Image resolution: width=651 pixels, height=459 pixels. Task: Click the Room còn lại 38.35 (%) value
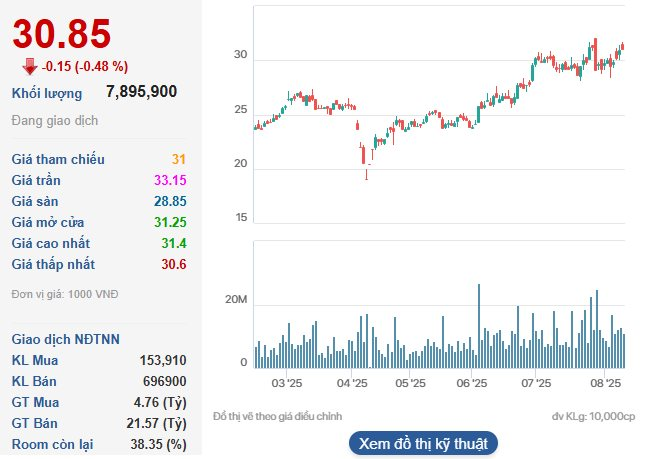click(150, 443)
